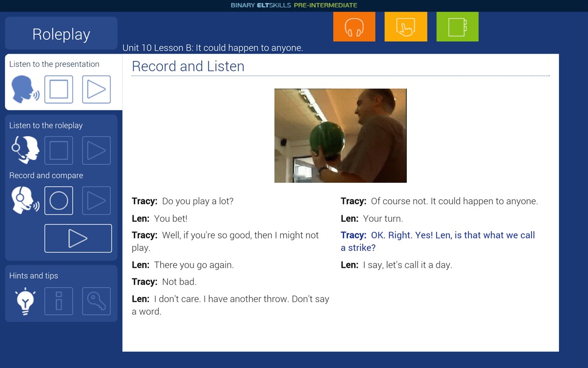Start recording with the circle record button

pos(59,200)
